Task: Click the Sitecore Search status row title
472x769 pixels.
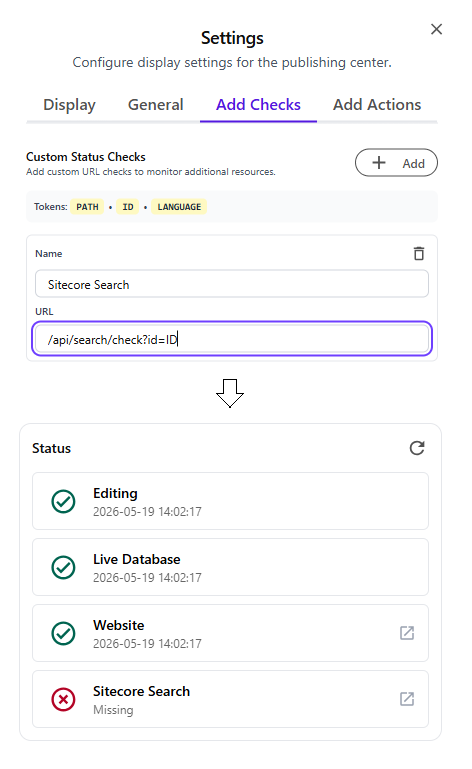Action: click(141, 692)
